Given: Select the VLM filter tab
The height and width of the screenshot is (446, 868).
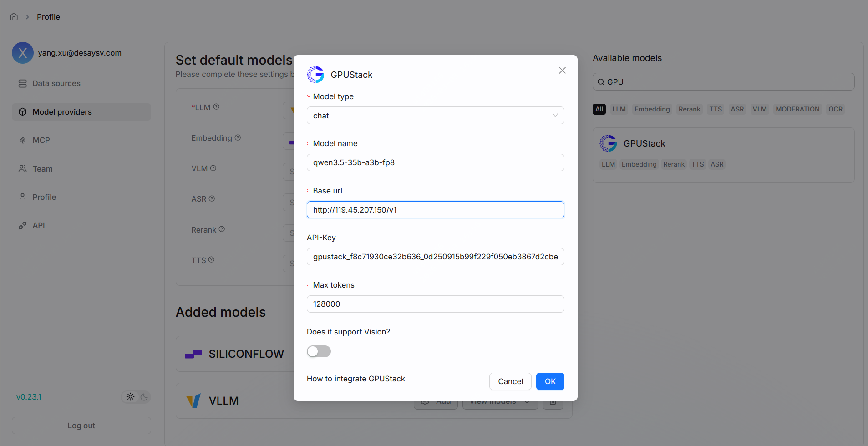Looking at the screenshot, I should point(760,109).
